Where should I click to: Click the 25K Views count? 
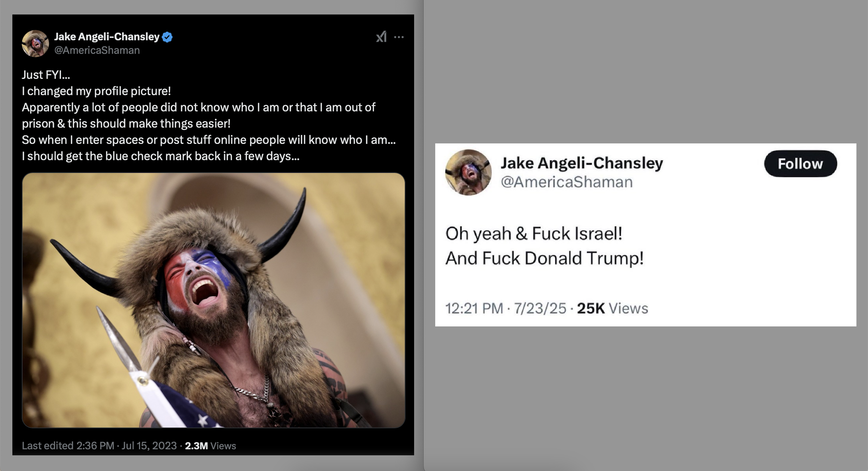click(x=612, y=308)
